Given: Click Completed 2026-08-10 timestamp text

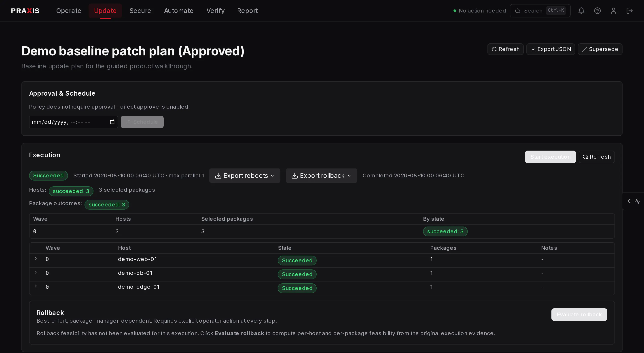Looking at the screenshot, I should pos(413,176).
